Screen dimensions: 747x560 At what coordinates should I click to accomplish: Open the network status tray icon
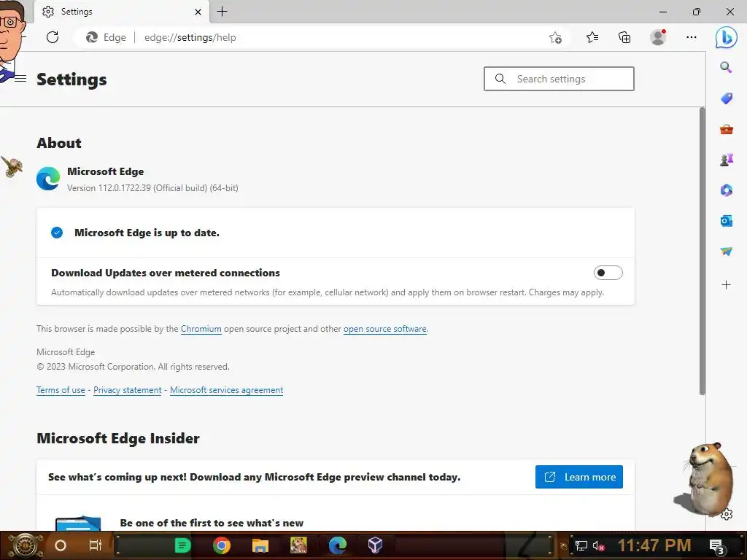pyautogui.click(x=581, y=545)
